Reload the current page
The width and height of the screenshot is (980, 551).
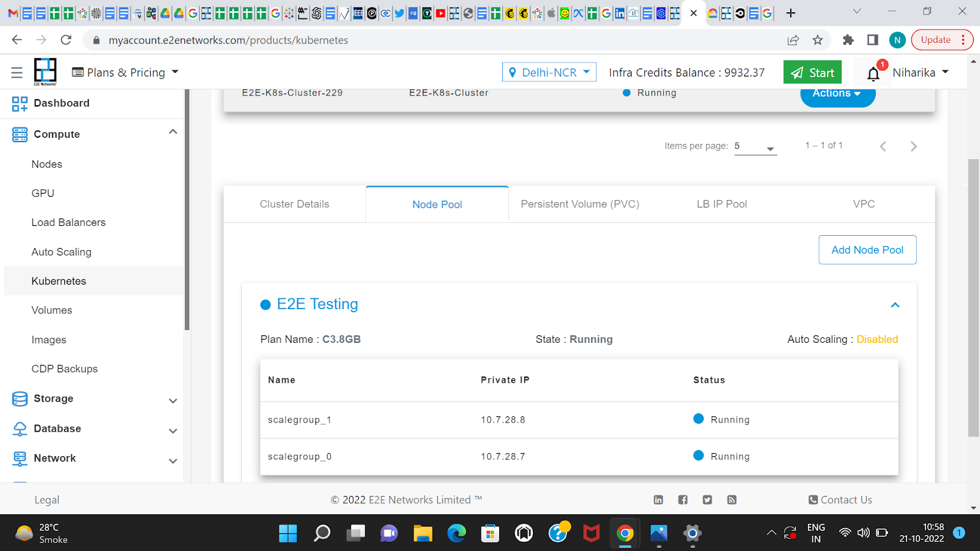point(66,40)
